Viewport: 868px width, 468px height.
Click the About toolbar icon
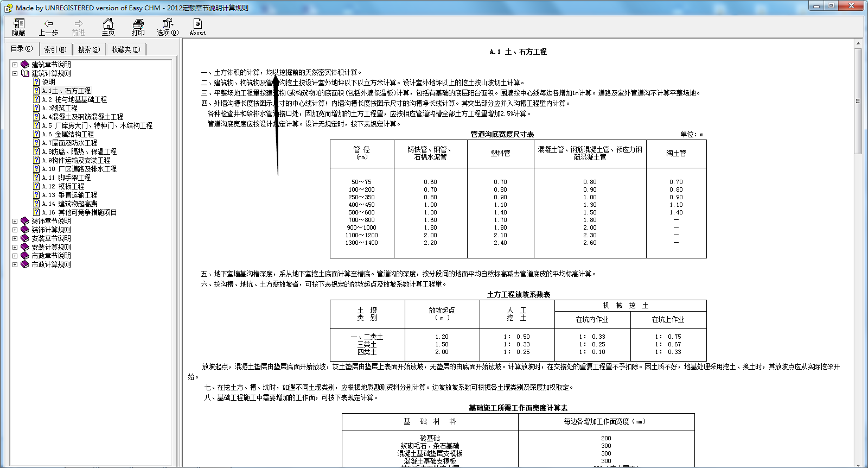point(197,27)
